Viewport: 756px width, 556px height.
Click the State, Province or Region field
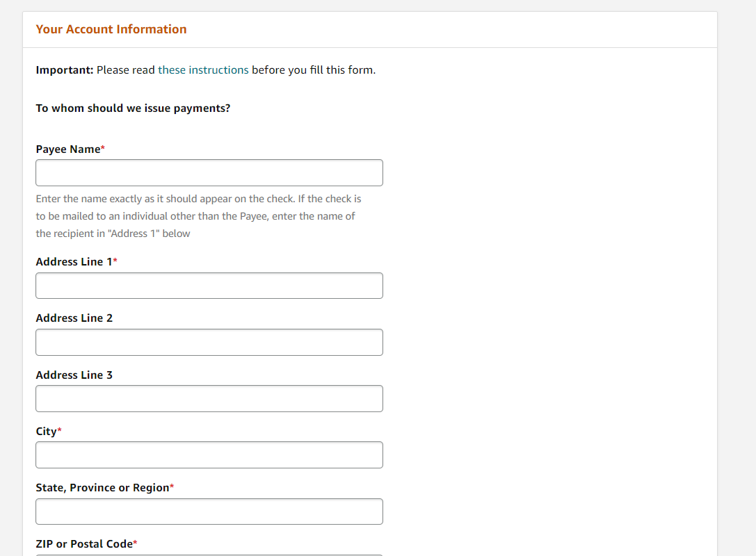[209, 512]
